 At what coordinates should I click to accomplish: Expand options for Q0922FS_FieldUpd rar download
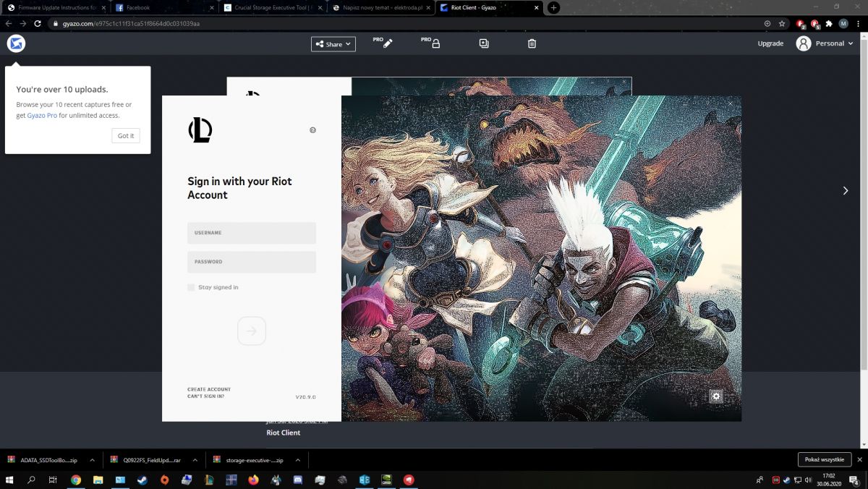pyautogui.click(x=196, y=459)
